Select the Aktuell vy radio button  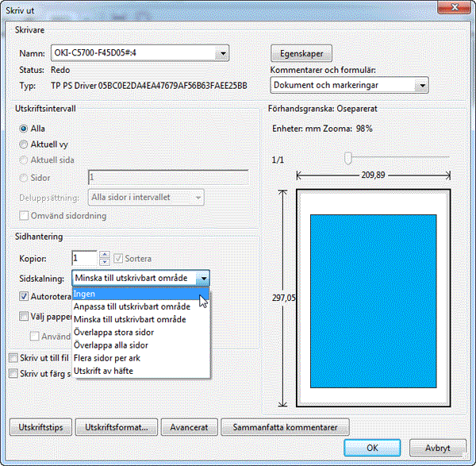tap(24, 144)
